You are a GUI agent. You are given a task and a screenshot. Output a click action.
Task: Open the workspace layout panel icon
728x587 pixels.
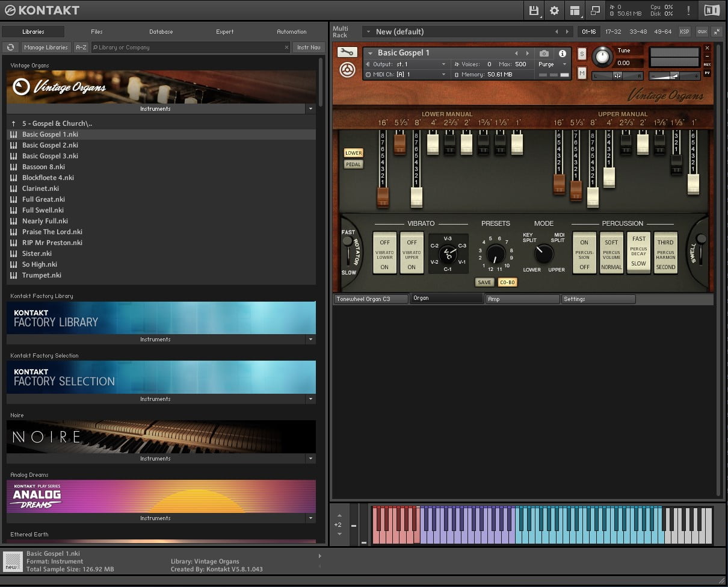[x=575, y=10]
